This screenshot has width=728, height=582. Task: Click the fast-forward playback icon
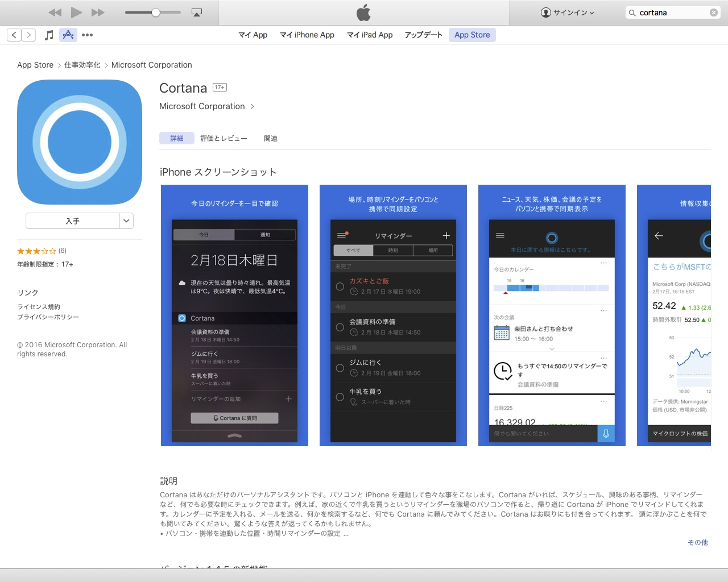coord(97,12)
